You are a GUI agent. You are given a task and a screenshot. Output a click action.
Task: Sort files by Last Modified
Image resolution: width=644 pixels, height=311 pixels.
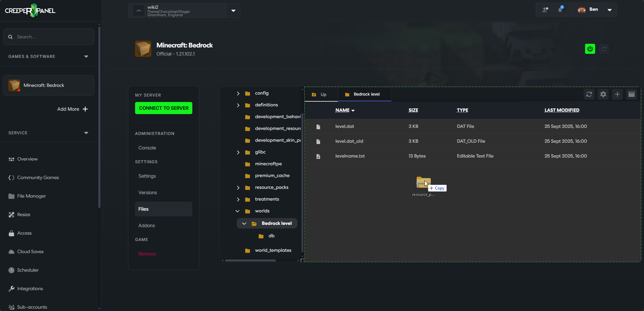(x=561, y=110)
